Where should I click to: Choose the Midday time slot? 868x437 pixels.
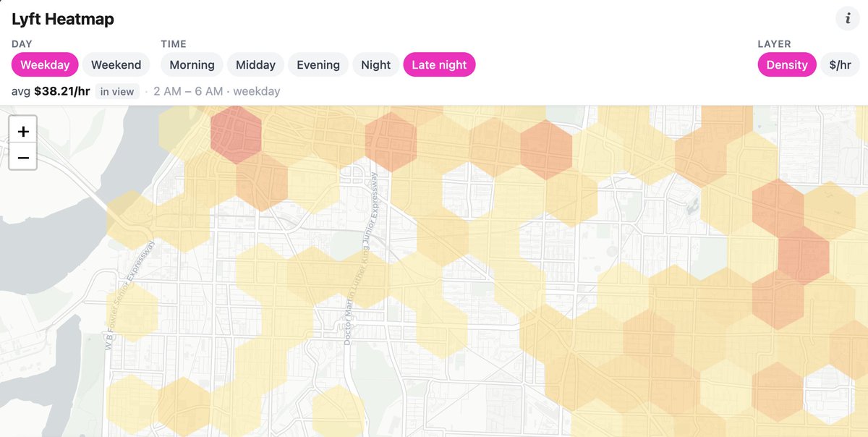pos(255,64)
